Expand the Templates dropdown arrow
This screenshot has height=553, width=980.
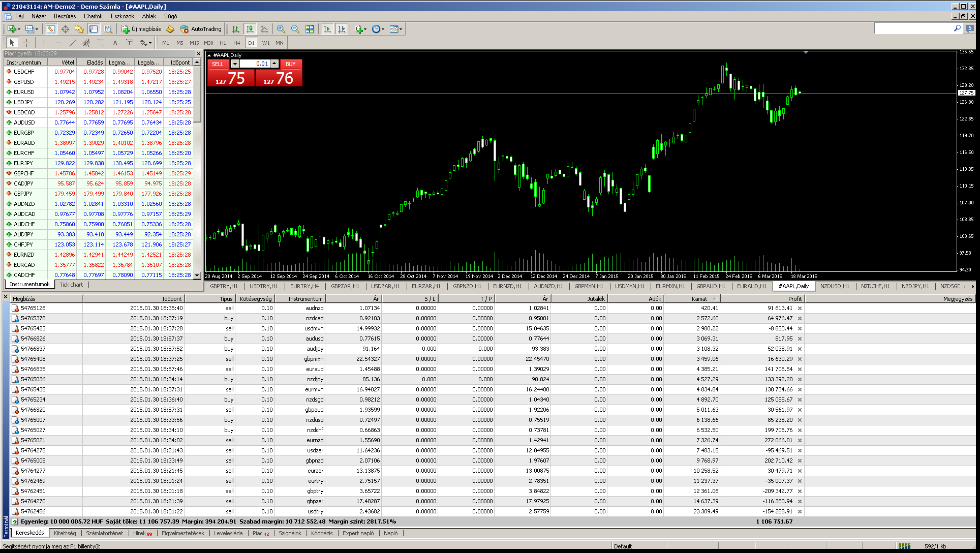tap(401, 29)
